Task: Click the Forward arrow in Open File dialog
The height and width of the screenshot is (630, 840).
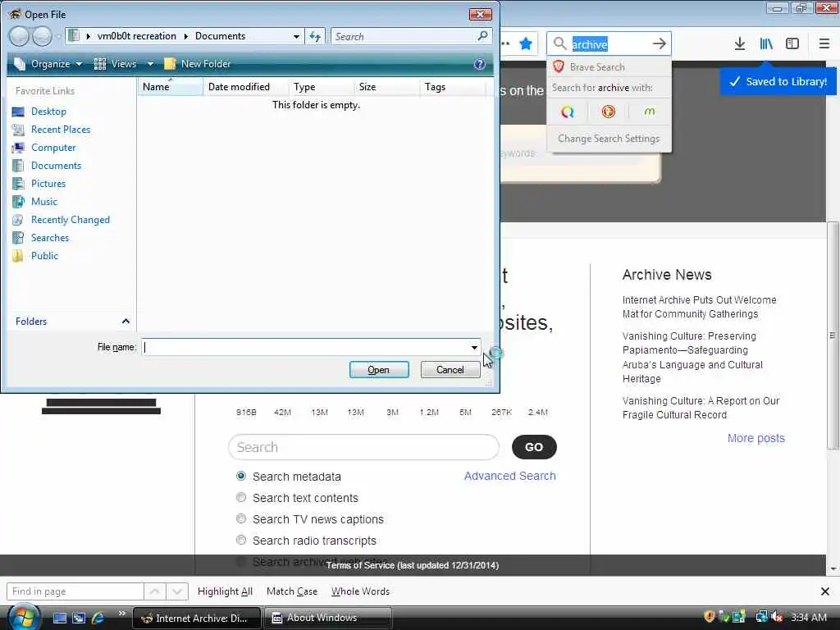Action: point(42,36)
